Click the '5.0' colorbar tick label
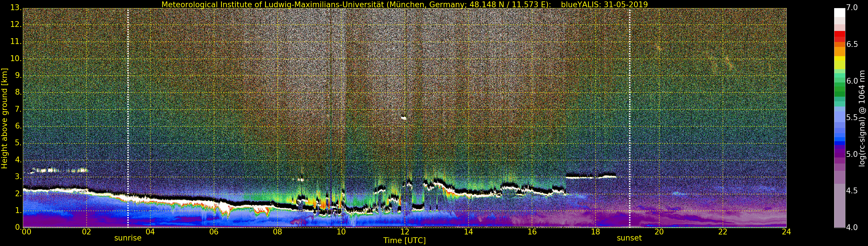The height and width of the screenshot is (246, 868). coord(852,154)
